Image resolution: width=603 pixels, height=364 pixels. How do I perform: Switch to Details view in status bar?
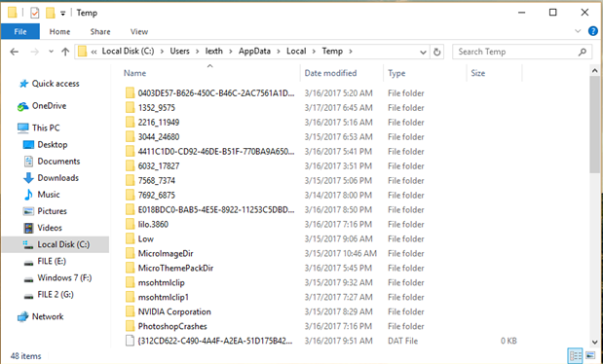point(575,356)
